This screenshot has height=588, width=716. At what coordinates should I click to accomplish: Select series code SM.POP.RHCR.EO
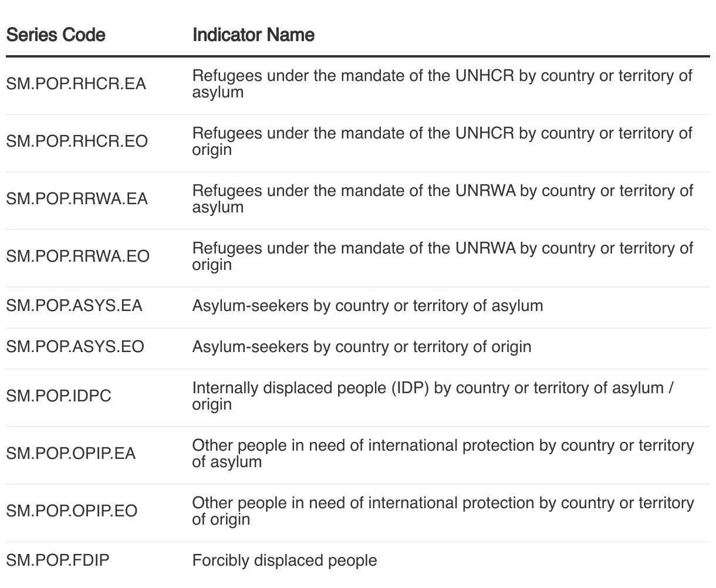click(x=77, y=141)
